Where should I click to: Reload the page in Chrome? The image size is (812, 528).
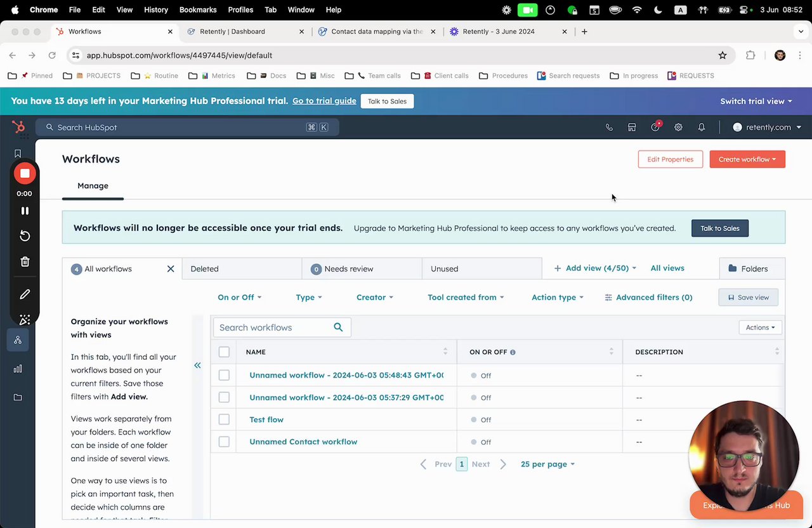[x=52, y=55]
